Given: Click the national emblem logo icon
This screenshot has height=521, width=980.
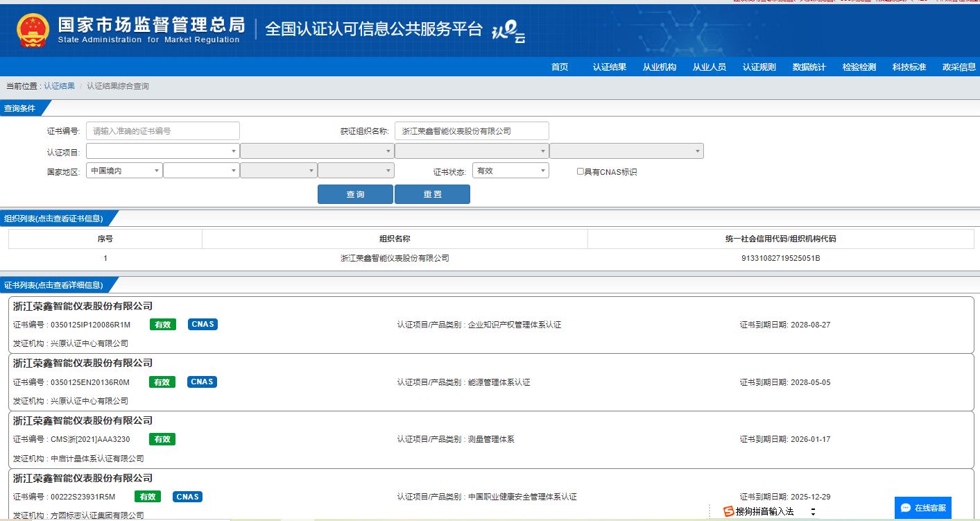Looking at the screenshot, I should click(31, 30).
